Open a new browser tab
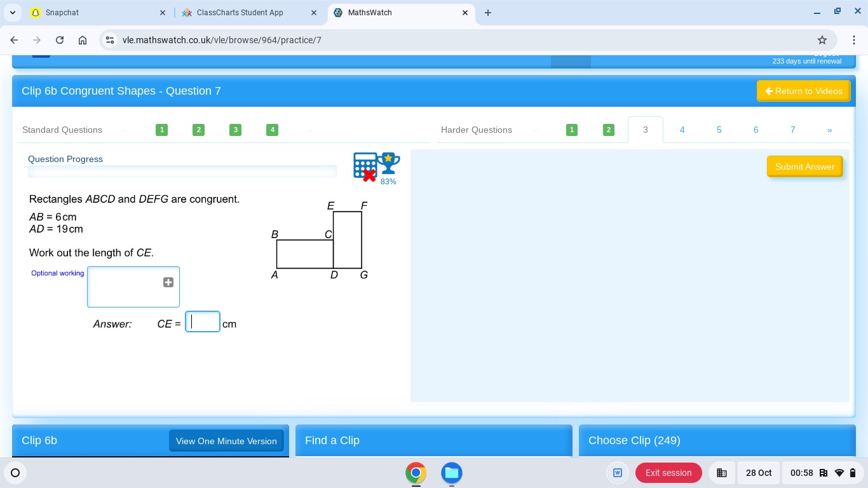The image size is (868, 488). click(488, 13)
